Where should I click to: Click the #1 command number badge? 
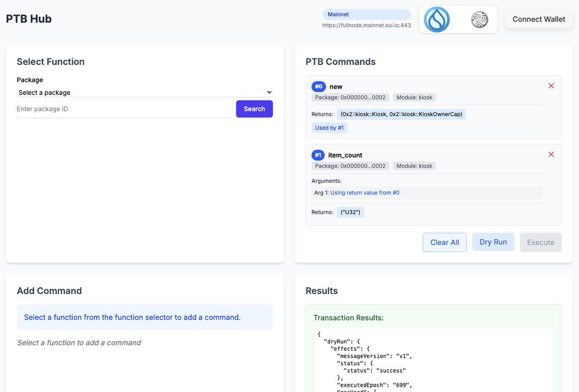pos(318,155)
